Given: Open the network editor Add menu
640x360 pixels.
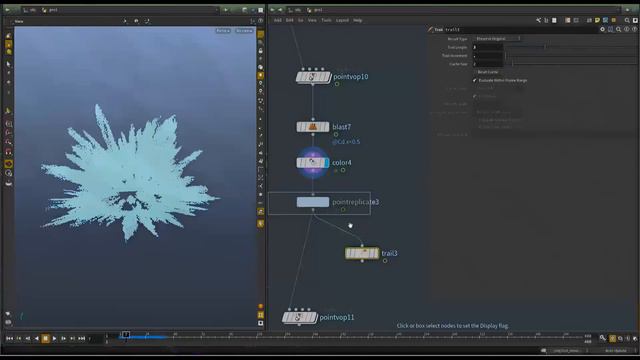Looking at the screenshot, I should pos(278,20).
